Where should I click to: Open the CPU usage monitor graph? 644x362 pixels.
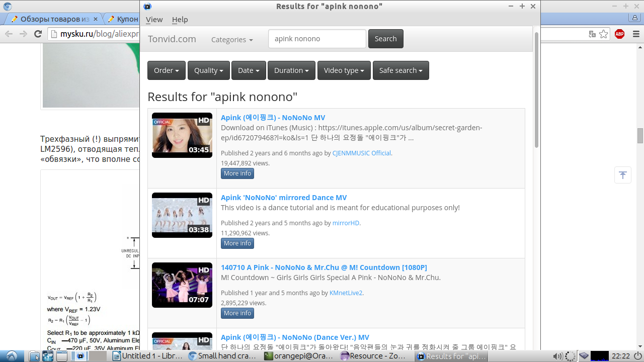[600, 356]
